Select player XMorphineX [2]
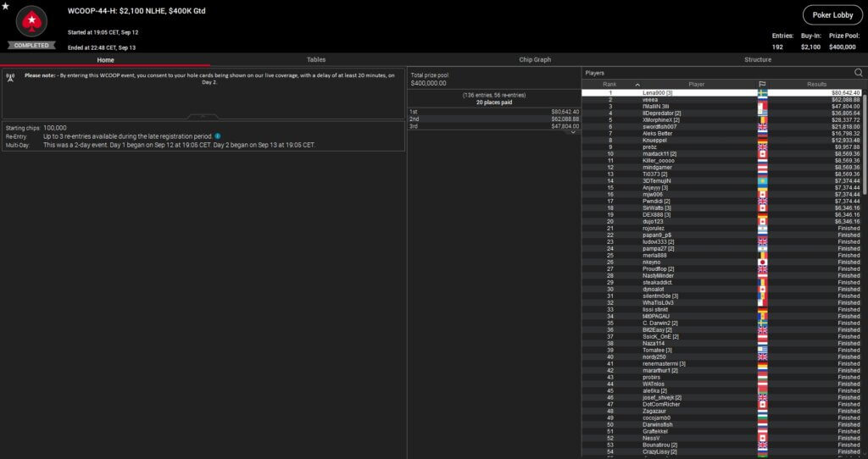This screenshot has width=868, height=459. pos(722,120)
